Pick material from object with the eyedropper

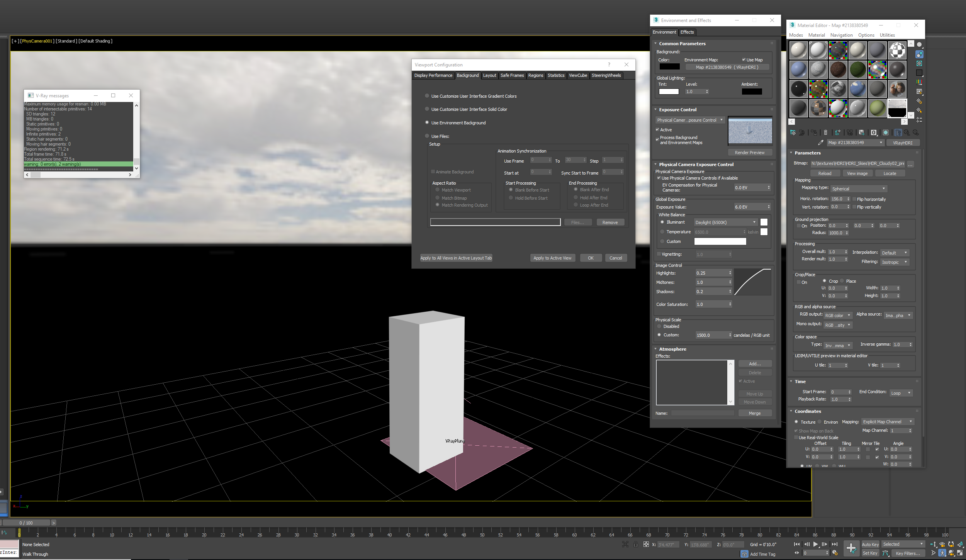(x=821, y=142)
